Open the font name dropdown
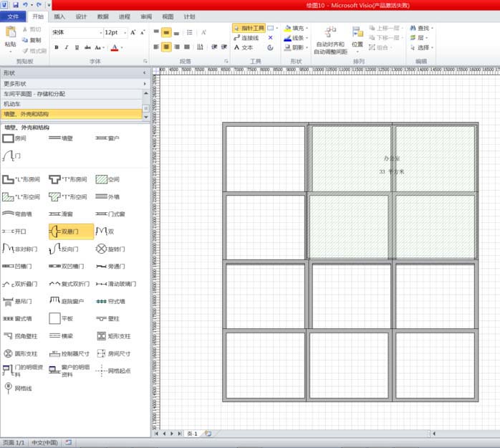 point(101,32)
